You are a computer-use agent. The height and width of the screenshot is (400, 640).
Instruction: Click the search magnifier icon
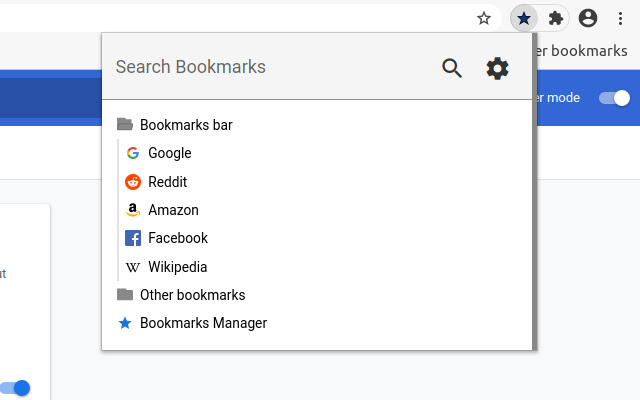(x=452, y=68)
